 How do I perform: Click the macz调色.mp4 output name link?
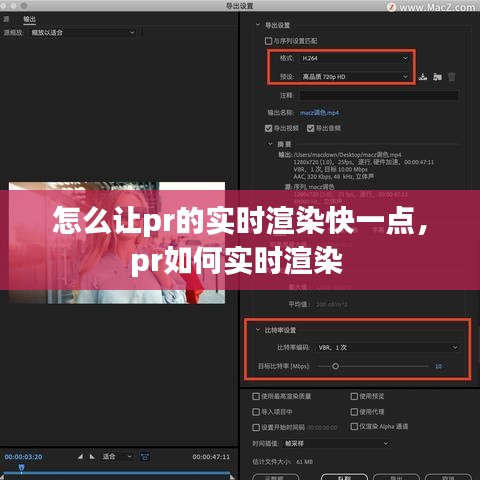point(319,113)
